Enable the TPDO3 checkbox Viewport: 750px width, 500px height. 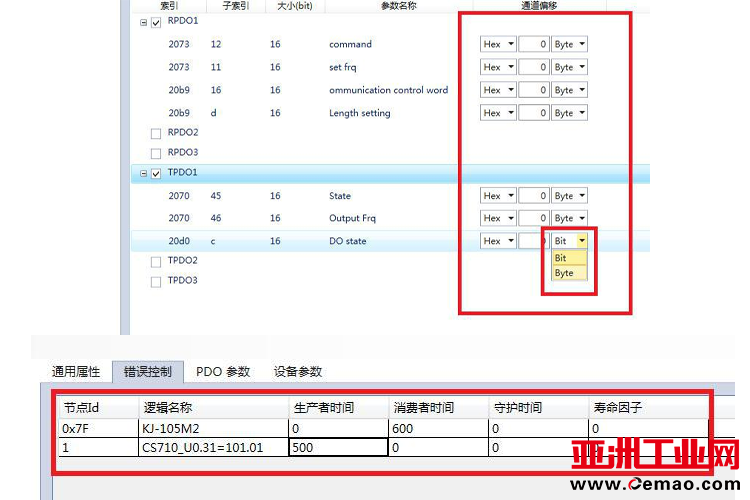click(x=156, y=282)
